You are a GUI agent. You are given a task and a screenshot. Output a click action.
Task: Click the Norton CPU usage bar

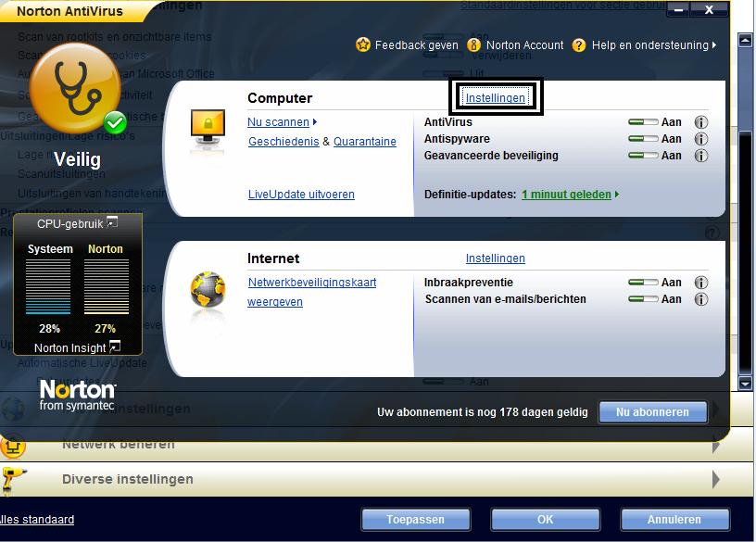click(x=107, y=287)
